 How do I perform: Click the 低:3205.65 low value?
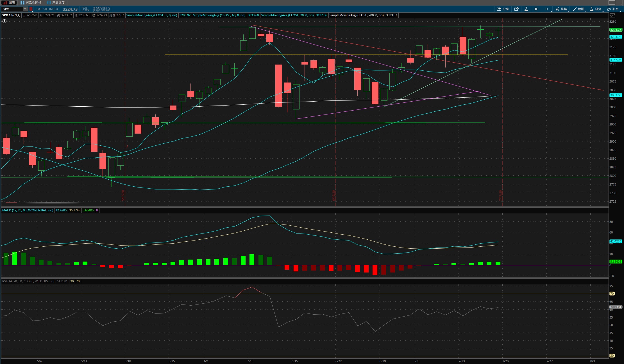point(82,15)
